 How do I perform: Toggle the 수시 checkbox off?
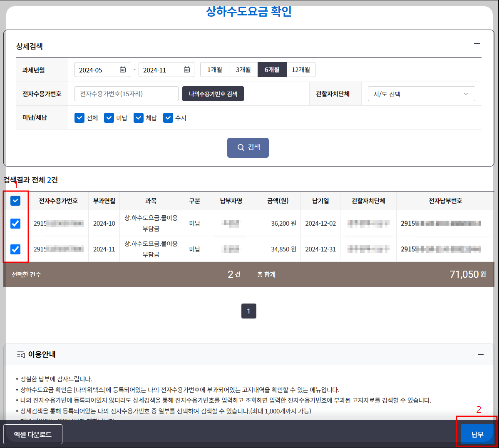(x=168, y=118)
